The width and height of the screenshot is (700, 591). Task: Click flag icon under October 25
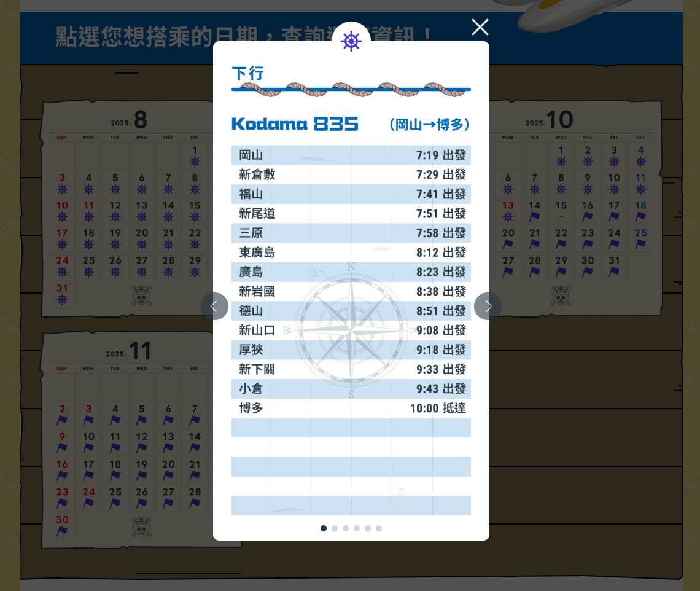[x=640, y=245]
